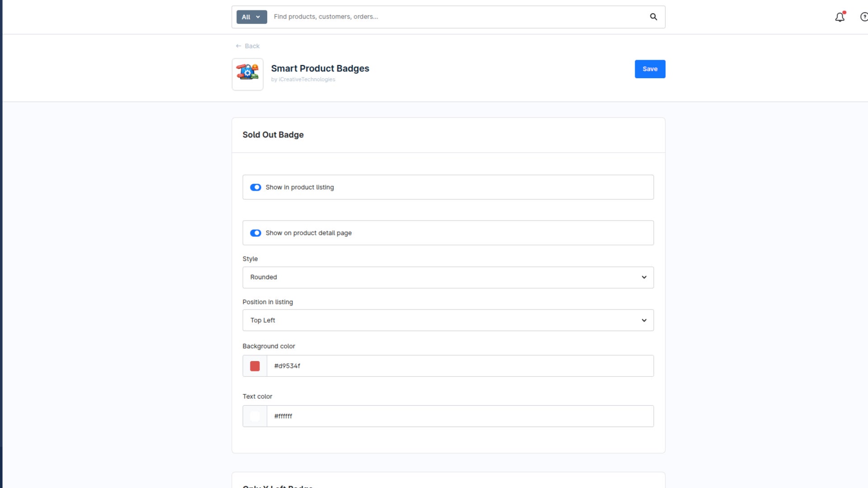Click the Show in product listing label
Image resolution: width=868 pixels, height=488 pixels.
click(300, 188)
